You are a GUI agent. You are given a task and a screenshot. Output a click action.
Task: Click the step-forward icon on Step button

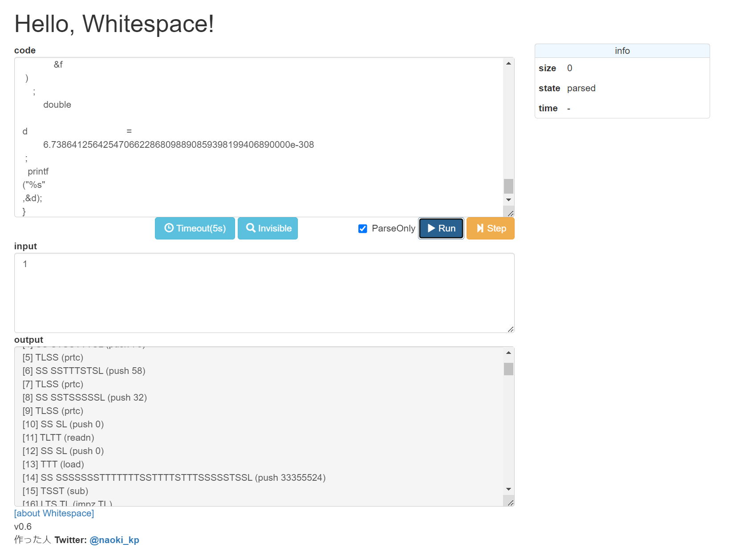click(x=480, y=228)
